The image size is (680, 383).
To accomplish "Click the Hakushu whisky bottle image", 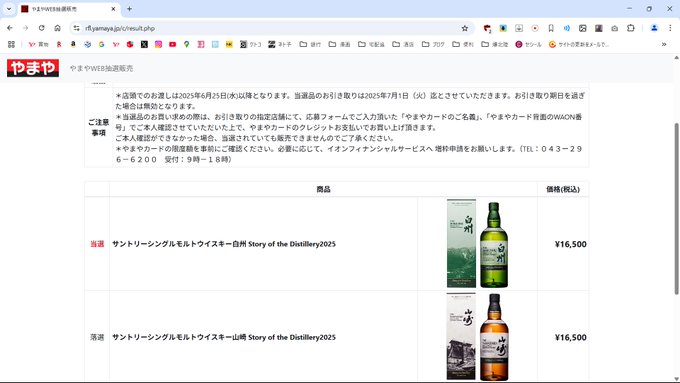I will (494, 244).
